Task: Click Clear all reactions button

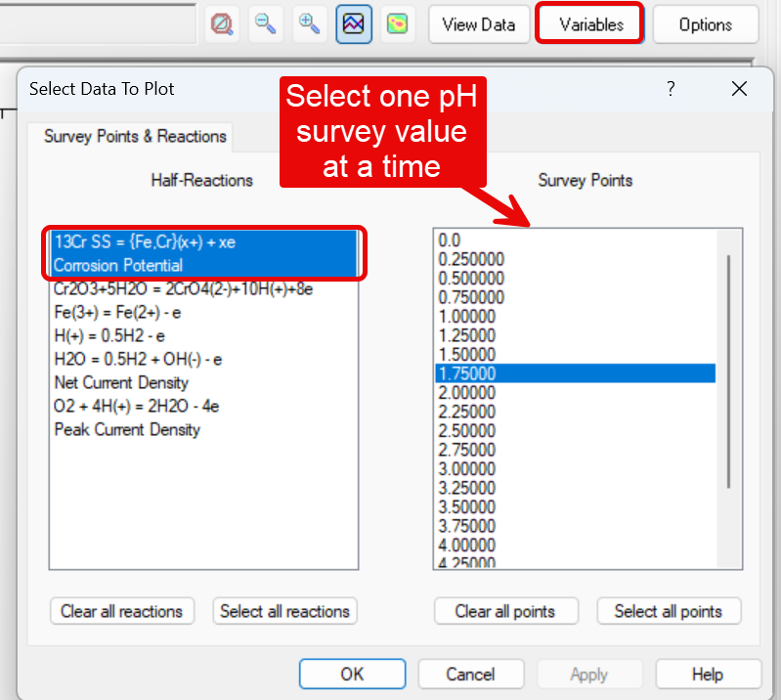Action: 122,611
